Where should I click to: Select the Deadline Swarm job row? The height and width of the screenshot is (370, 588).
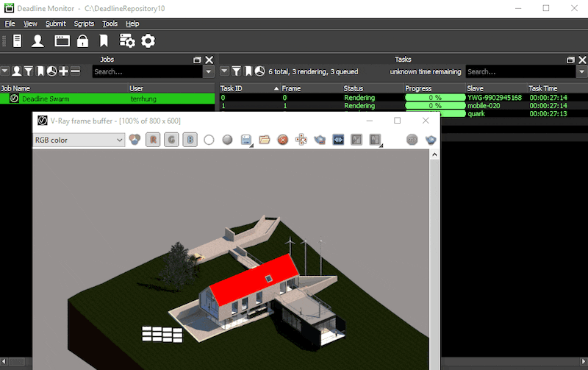pyautogui.click(x=107, y=99)
